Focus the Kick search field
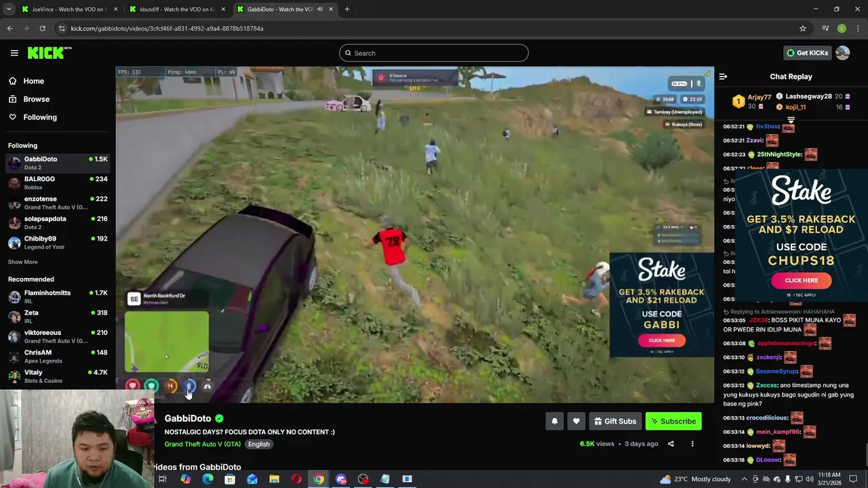This screenshot has height=488, width=868. [x=434, y=53]
